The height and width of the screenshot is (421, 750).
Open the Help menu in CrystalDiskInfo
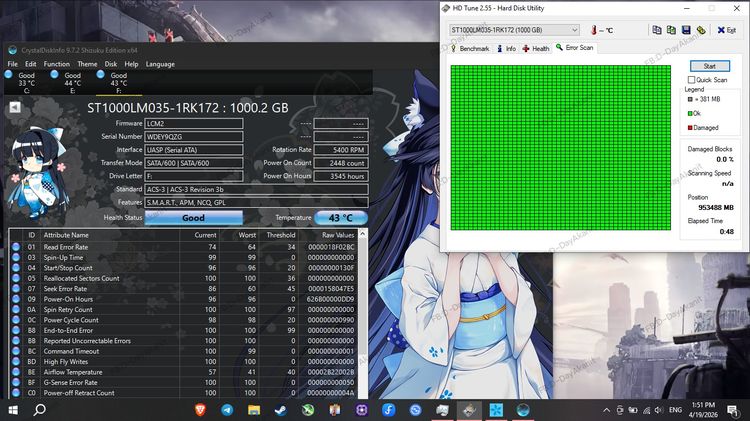(132, 64)
